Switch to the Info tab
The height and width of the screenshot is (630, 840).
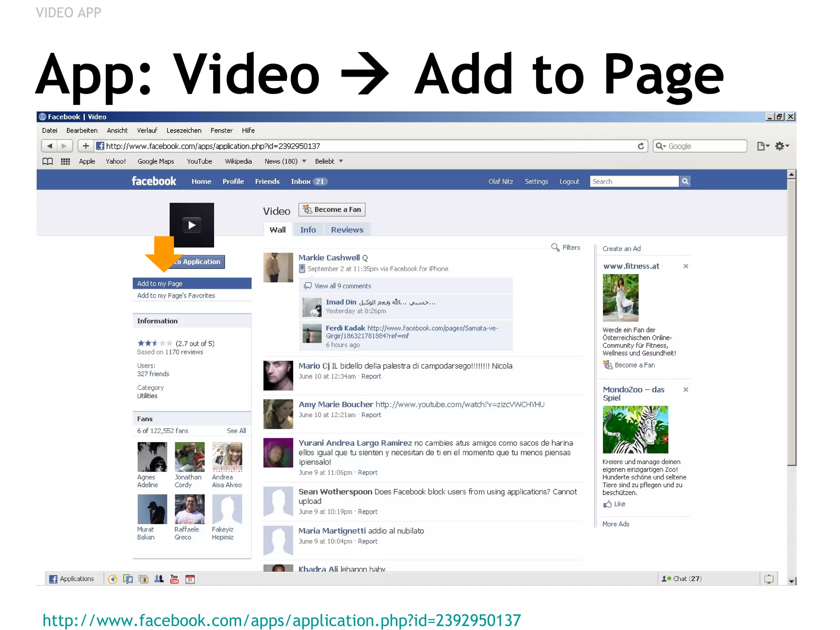(x=308, y=230)
